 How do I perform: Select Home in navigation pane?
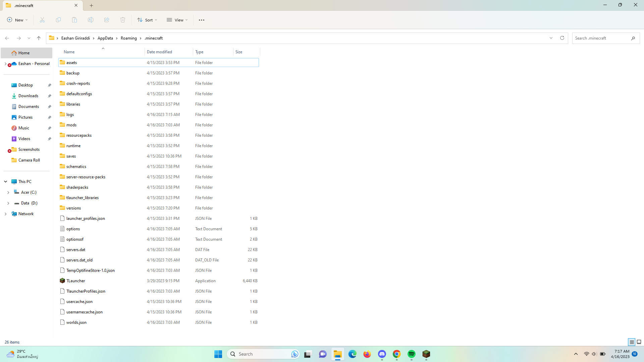click(26, 53)
